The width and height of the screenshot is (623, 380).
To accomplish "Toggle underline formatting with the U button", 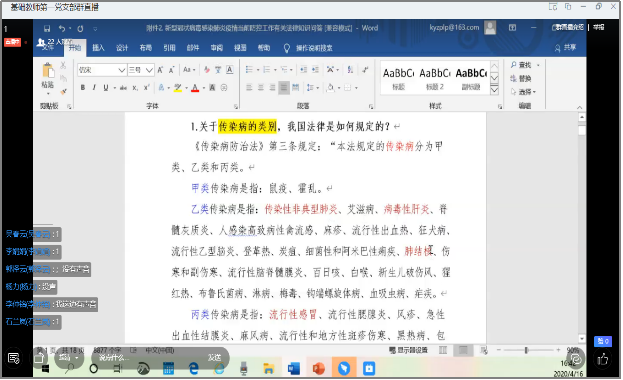I will [x=106, y=87].
